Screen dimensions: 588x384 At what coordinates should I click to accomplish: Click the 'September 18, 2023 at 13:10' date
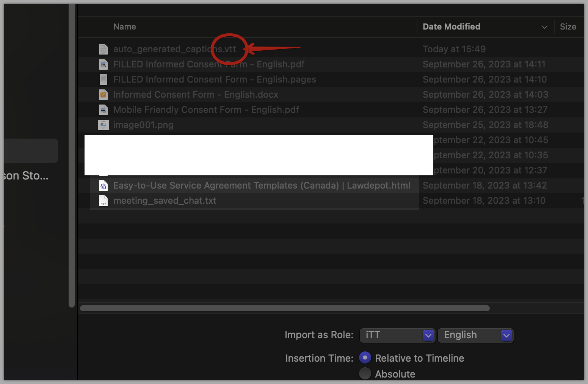484,201
